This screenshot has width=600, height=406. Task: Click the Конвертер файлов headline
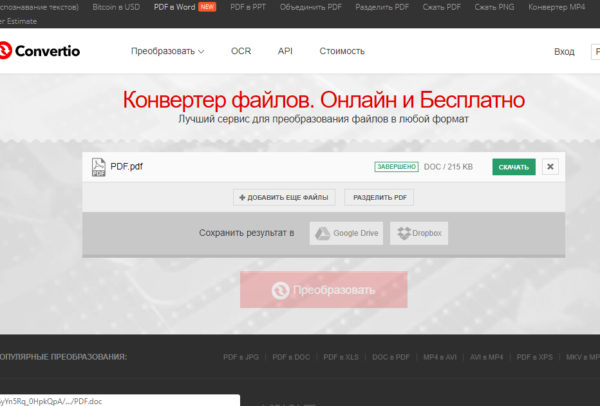(323, 100)
